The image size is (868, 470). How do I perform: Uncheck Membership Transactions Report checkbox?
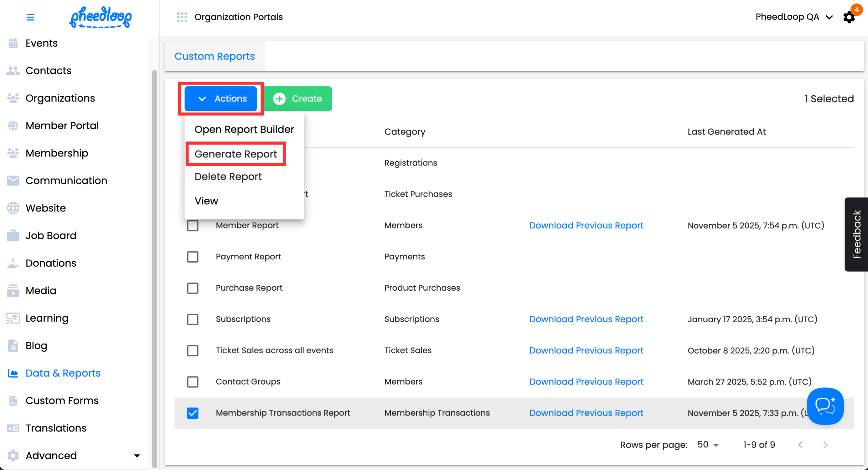click(x=193, y=413)
